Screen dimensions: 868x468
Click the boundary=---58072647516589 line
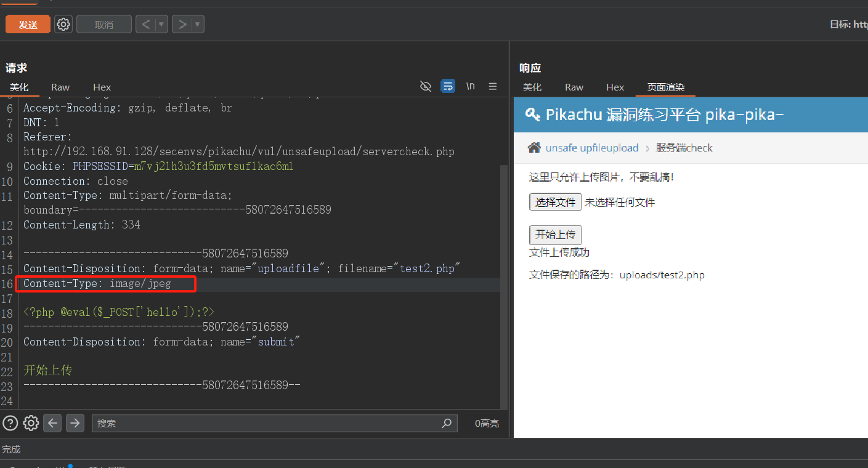[177, 210]
